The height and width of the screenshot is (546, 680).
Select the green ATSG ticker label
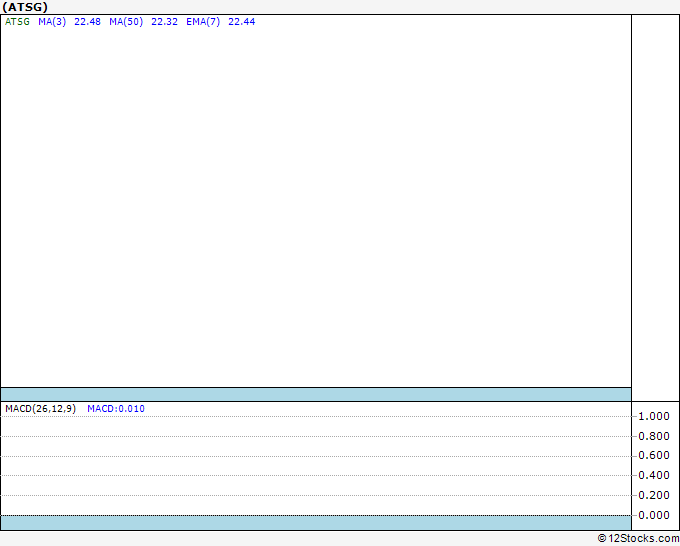point(17,22)
